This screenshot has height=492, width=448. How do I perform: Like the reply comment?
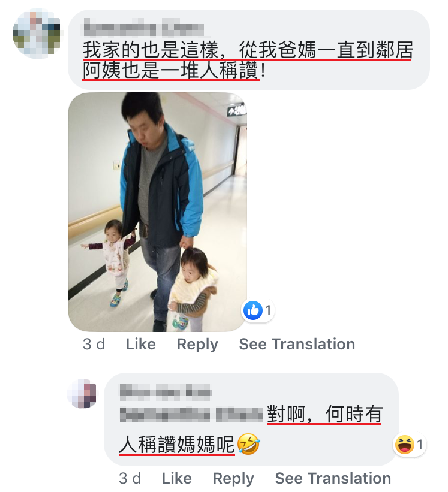pos(176,478)
